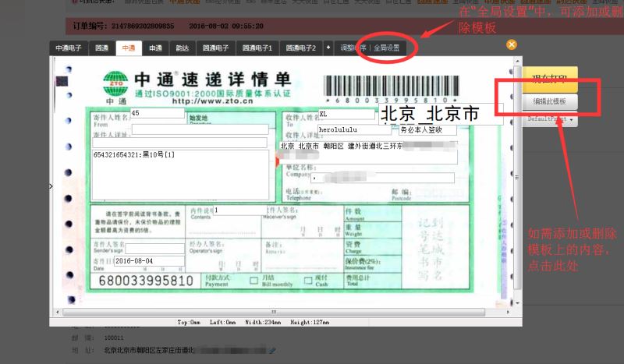The height and width of the screenshot is (364, 624).
Task: Click the date field showing 2016-08-04
Action: pyautogui.click(x=149, y=261)
